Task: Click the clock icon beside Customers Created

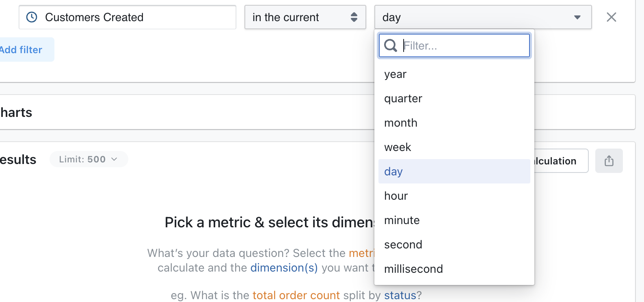Action: [31, 17]
